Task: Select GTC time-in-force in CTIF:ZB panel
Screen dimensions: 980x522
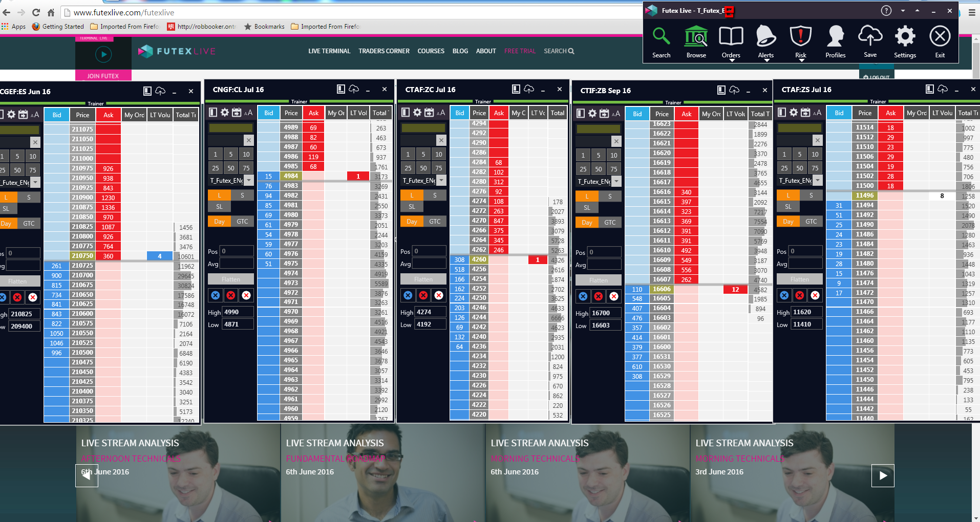Action: pyautogui.click(x=610, y=223)
